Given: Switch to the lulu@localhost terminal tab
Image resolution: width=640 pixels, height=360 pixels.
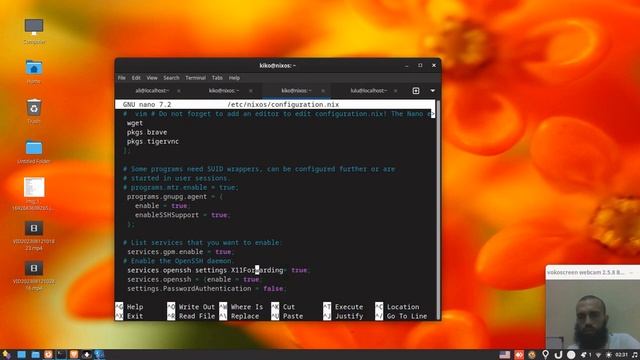Looking at the screenshot, I should (x=368, y=91).
